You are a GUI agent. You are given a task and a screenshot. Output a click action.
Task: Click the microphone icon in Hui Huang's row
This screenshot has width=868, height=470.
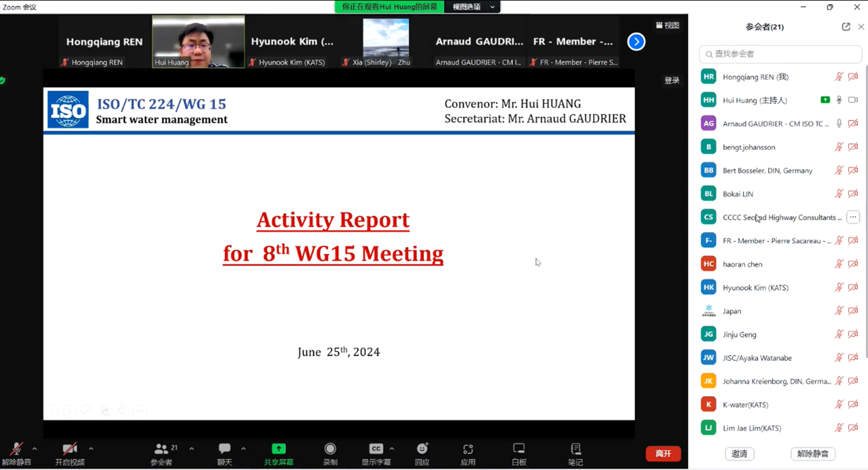coord(839,100)
